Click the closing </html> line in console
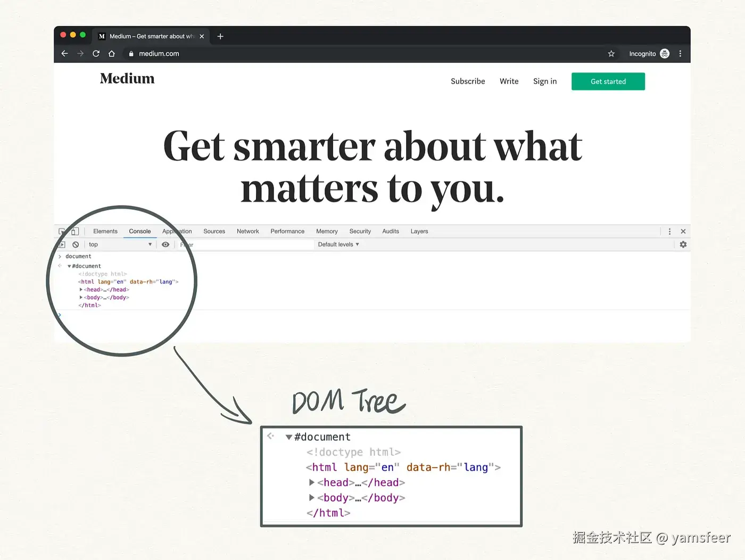This screenshot has width=745, height=560. click(x=89, y=306)
